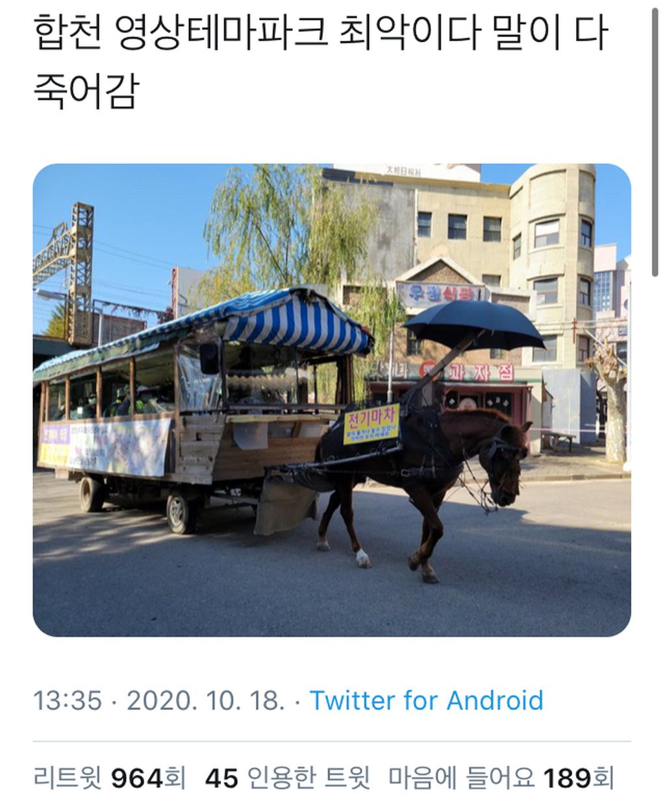The image size is (665, 812).
Task: Tap the 우정식당 sign on the building
Action: tap(441, 295)
